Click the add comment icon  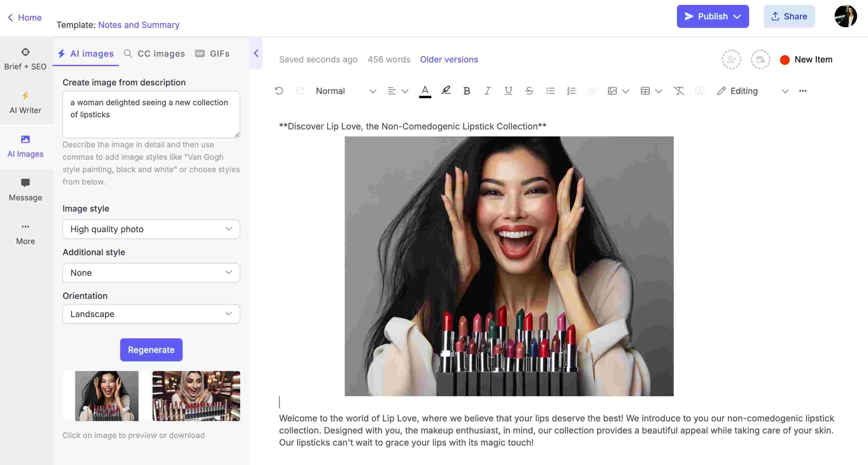[699, 91]
